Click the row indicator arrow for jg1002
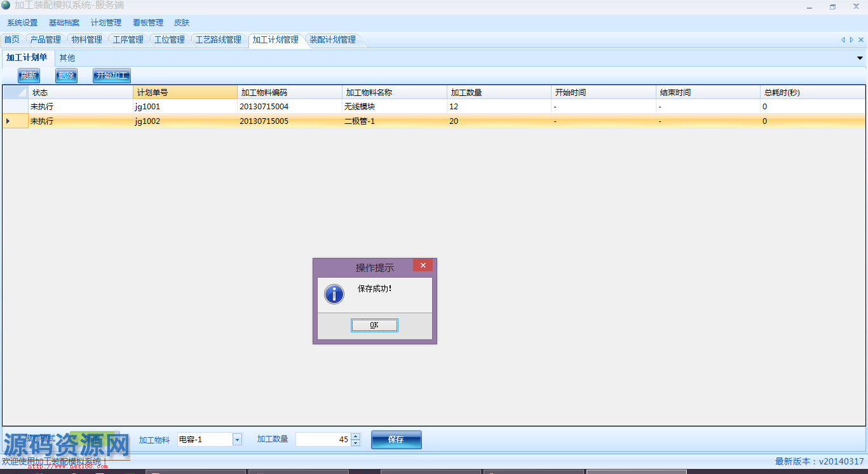 [x=8, y=121]
